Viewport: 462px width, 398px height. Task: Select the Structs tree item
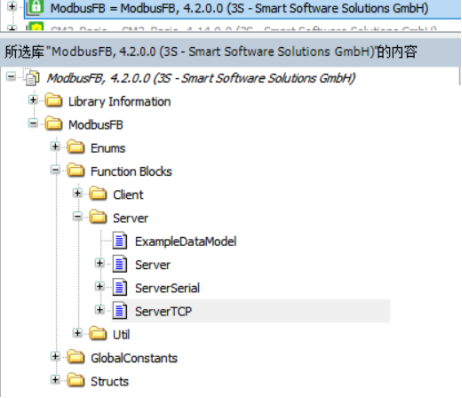coord(110,381)
